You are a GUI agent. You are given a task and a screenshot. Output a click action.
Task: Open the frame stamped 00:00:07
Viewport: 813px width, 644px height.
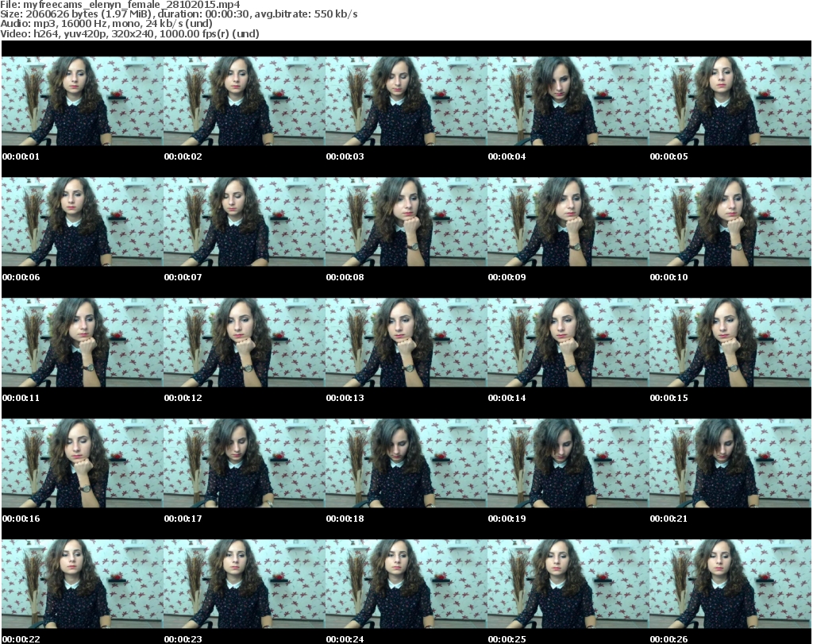point(245,222)
